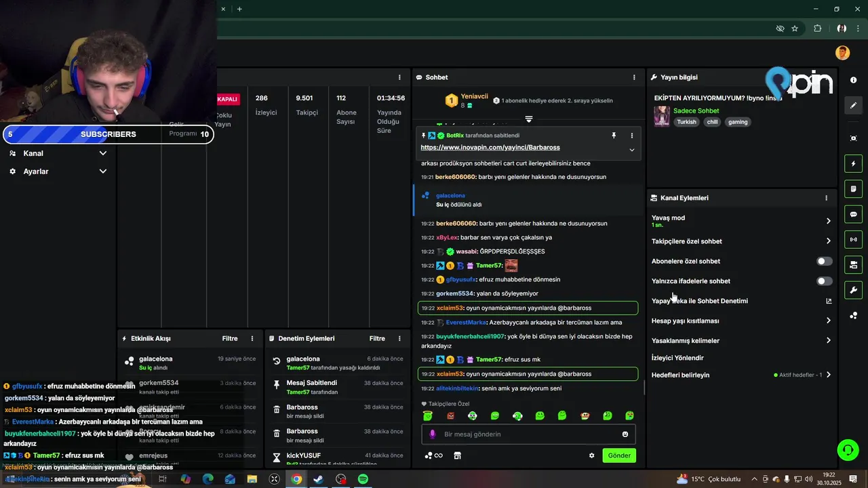Select the angry red emote
Viewport: 868px width, 488px height.
coord(450,415)
